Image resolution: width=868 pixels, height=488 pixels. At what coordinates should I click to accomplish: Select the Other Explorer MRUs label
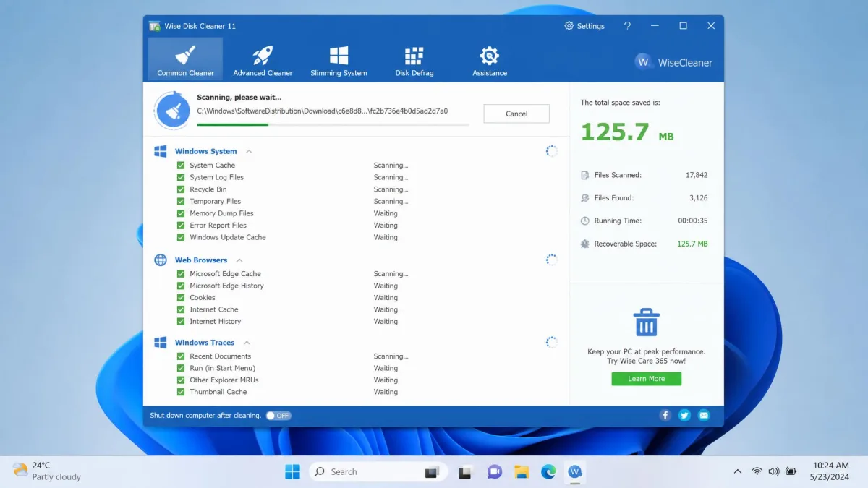(224, 380)
